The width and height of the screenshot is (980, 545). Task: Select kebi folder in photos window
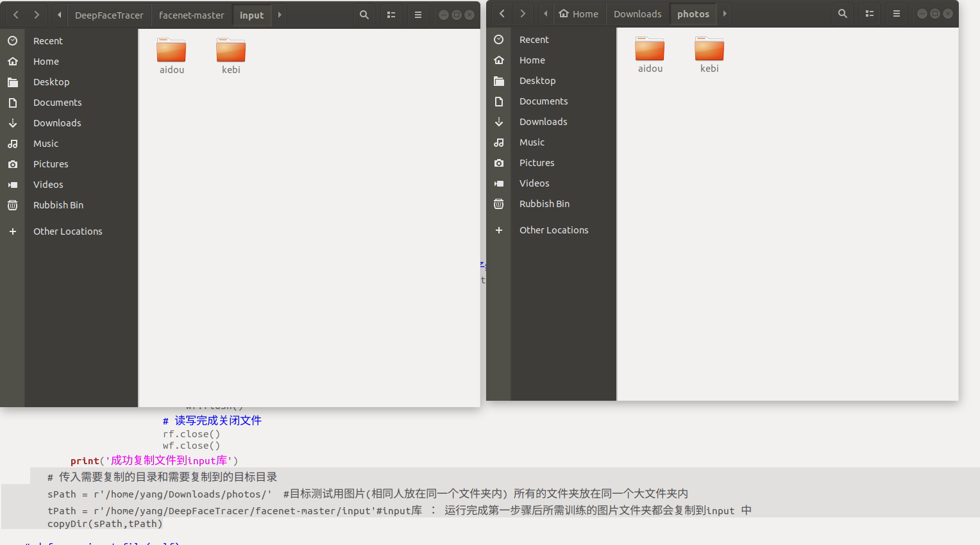tap(709, 55)
